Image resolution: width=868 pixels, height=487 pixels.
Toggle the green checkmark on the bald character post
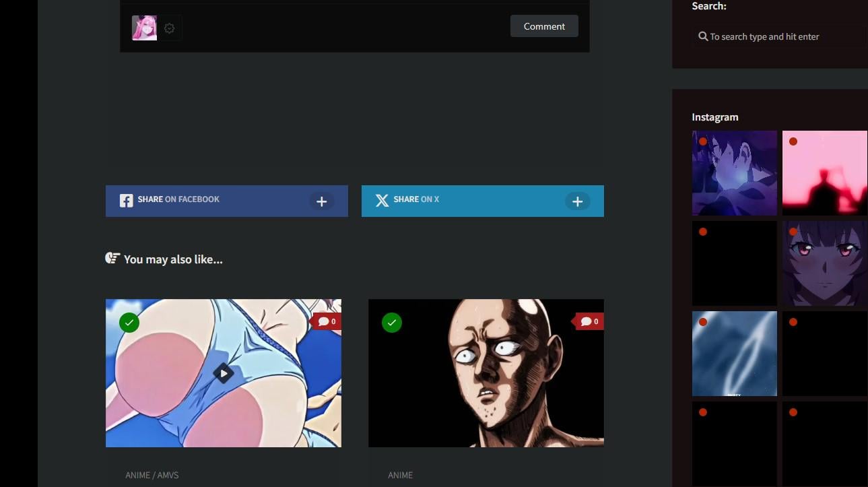tap(392, 323)
